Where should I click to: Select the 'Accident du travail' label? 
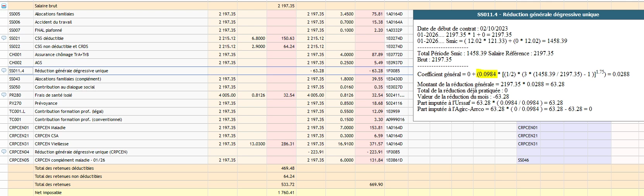(x=53, y=22)
